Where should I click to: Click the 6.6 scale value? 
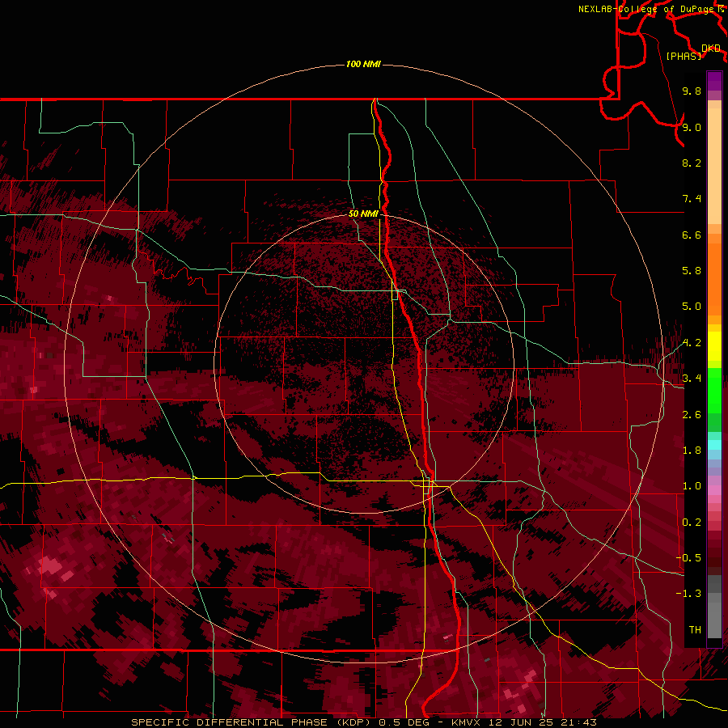(x=692, y=235)
